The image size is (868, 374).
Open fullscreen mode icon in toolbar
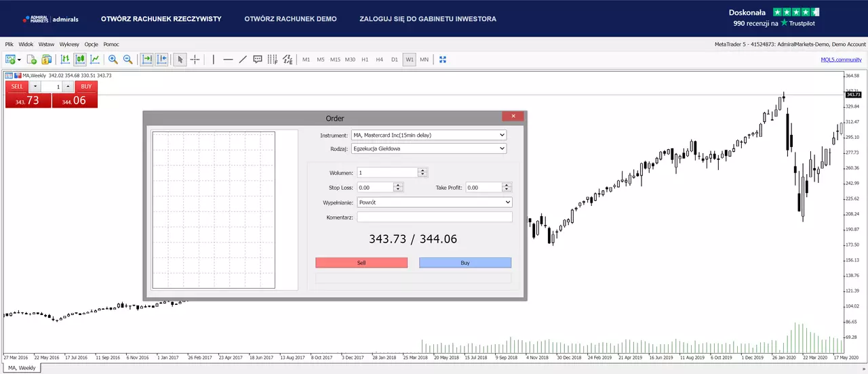[443, 60]
